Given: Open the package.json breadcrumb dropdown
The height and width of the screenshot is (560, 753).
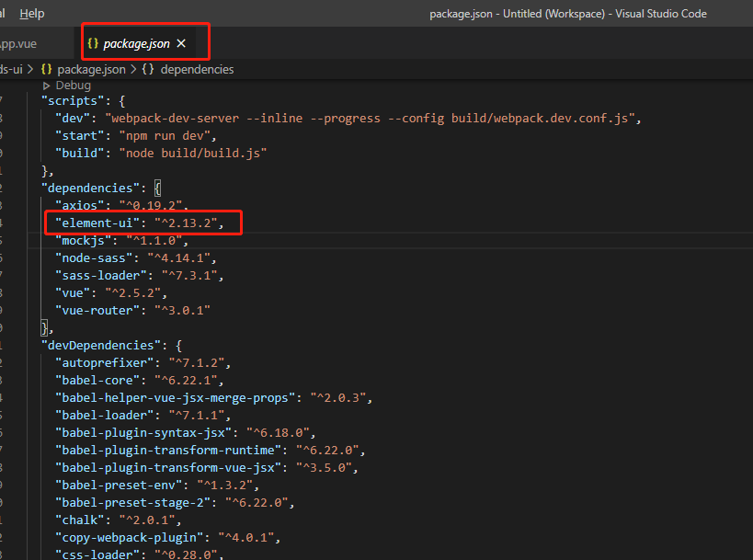Looking at the screenshot, I should pos(91,69).
